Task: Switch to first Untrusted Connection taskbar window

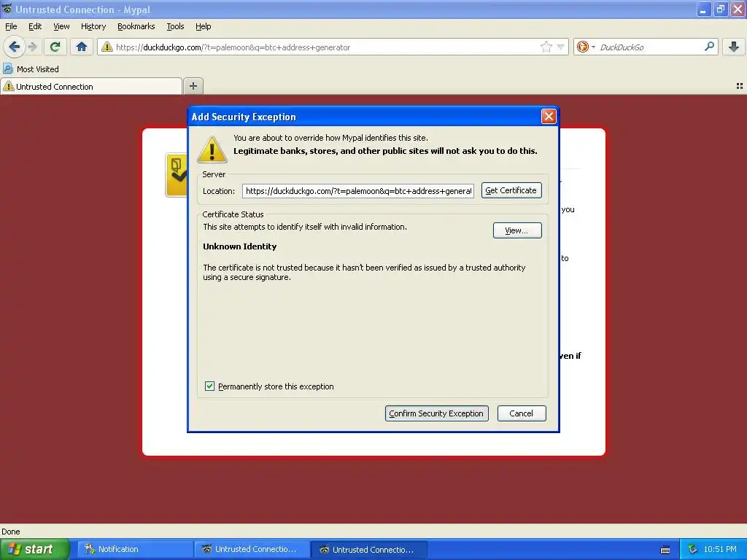Action: tap(252, 549)
